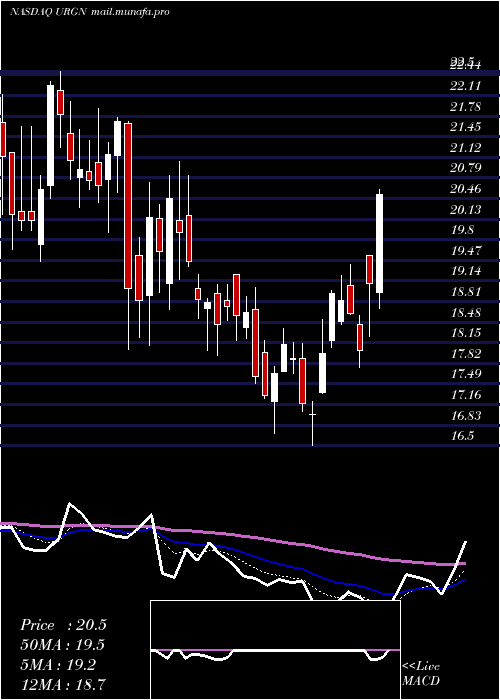Click the <<Live MACD label

421,674
